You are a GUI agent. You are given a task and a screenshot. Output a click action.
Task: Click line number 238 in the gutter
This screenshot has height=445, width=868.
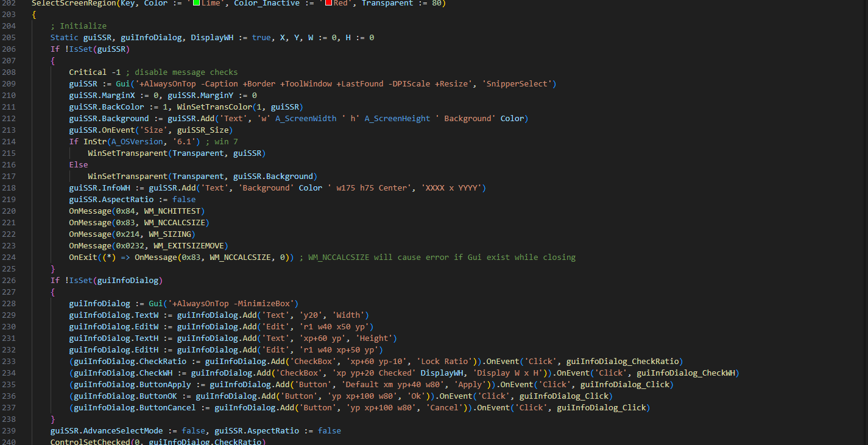pos(9,419)
